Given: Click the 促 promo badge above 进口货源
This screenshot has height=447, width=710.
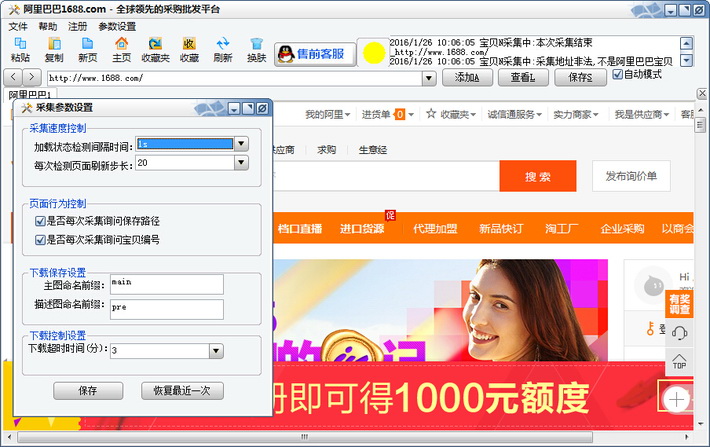Looking at the screenshot, I should coord(390,215).
